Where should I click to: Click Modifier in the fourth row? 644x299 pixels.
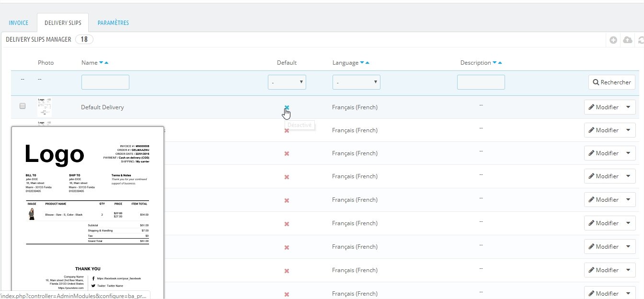(603, 176)
